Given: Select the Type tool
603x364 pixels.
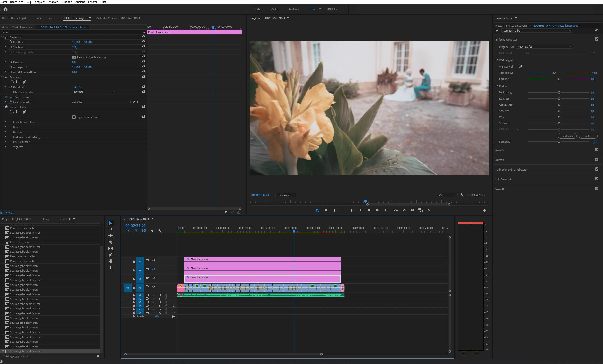Looking at the screenshot, I should (x=111, y=268).
